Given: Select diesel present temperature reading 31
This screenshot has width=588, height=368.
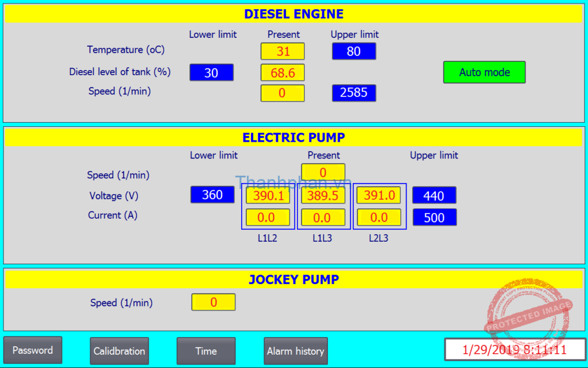Looking at the screenshot, I should tap(283, 51).
